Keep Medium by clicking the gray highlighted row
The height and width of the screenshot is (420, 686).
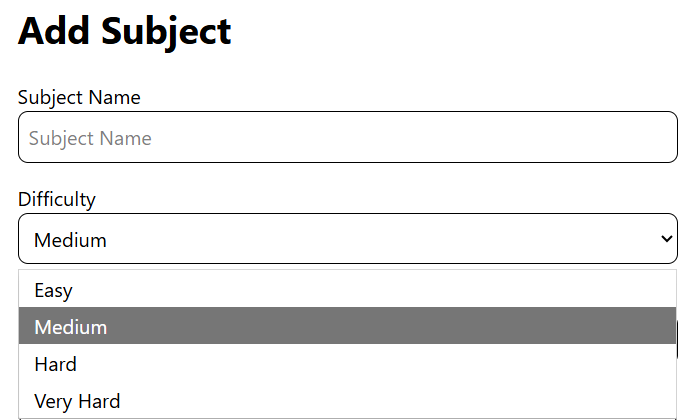click(x=347, y=326)
